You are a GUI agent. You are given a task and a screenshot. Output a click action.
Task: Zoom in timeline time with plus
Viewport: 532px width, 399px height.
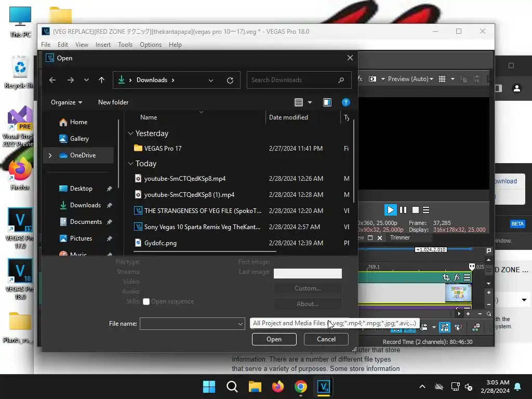coord(468,314)
